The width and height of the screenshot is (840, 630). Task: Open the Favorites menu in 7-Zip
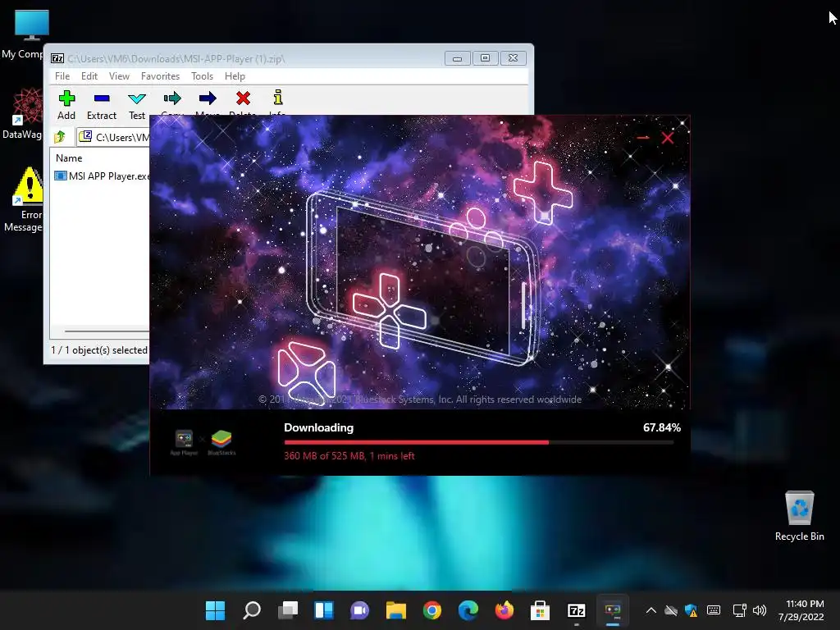click(x=160, y=76)
